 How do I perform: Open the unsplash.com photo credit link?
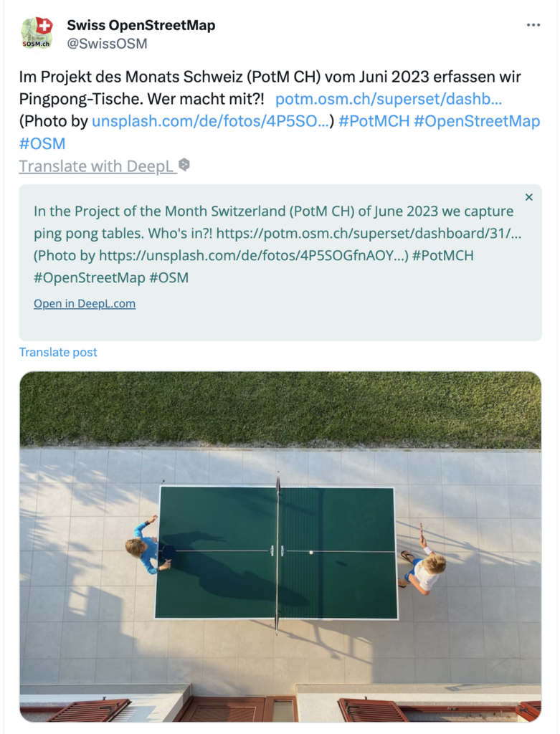[210, 120]
